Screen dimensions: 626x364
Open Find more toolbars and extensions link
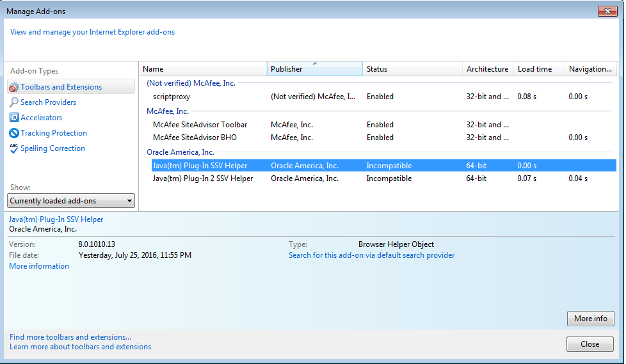70,337
